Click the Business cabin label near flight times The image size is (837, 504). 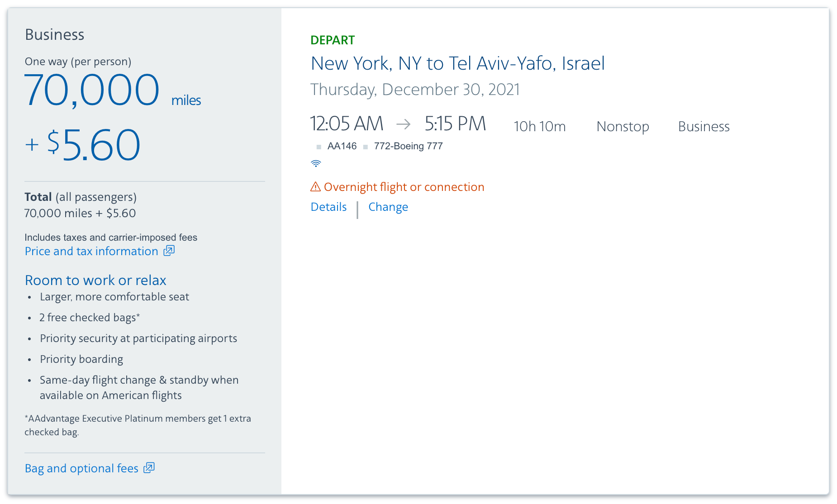click(x=703, y=127)
